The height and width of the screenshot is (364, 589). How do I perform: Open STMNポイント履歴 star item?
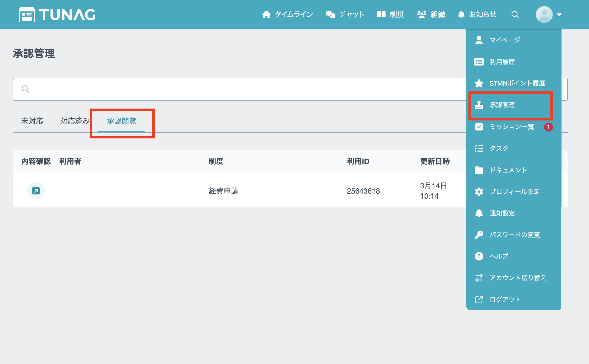point(517,83)
